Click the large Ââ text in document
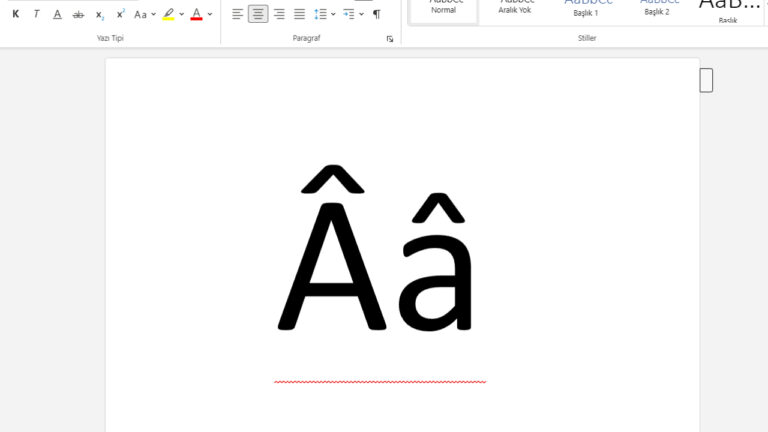 point(375,252)
